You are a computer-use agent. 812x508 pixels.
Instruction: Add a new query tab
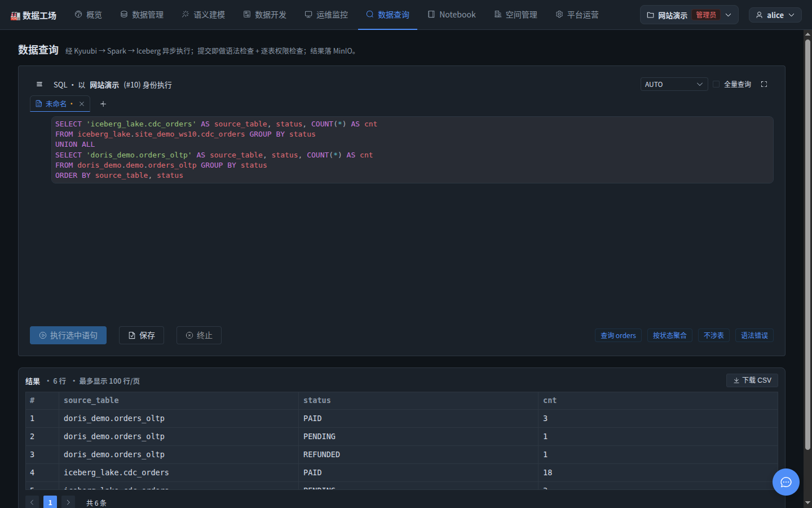pos(103,104)
